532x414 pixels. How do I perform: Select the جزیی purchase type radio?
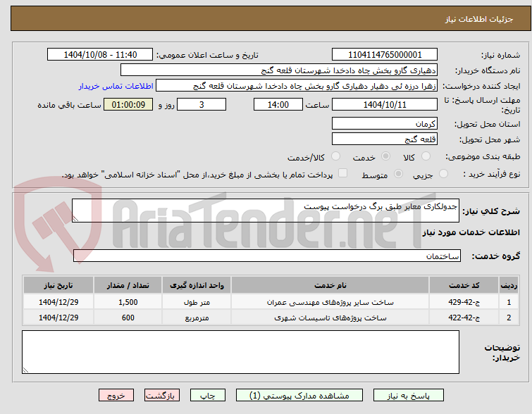(x=443, y=174)
